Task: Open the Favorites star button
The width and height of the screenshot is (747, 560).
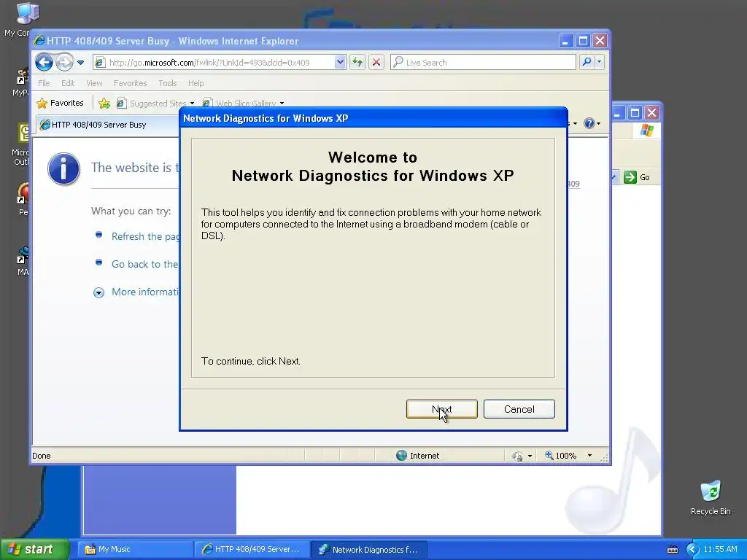Action: pyautogui.click(x=60, y=103)
